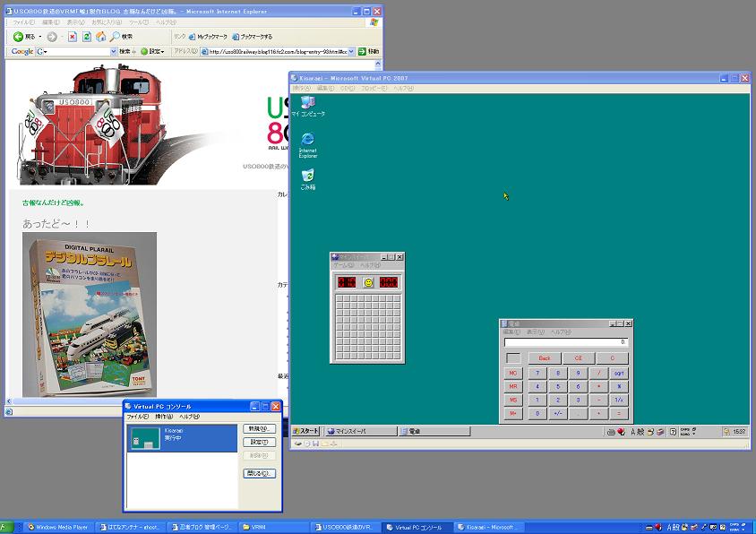Click the calculator MC memory button
The width and height of the screenshot is (756, 534).
coord(513,374)
